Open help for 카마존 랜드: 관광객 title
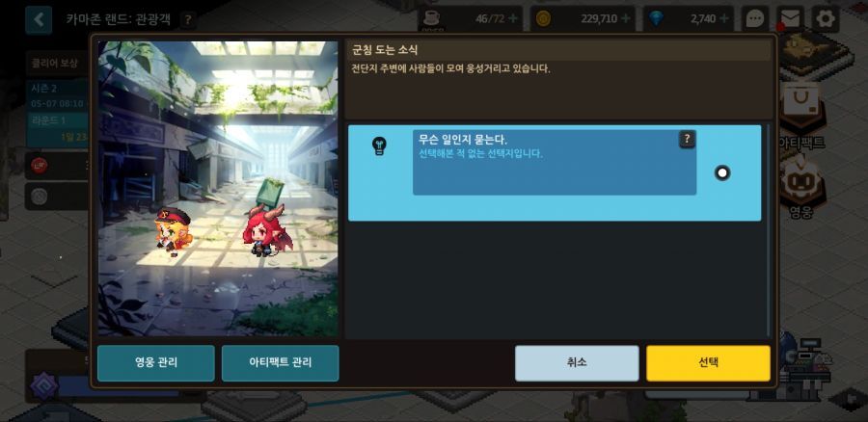 (x=188, y=20)
